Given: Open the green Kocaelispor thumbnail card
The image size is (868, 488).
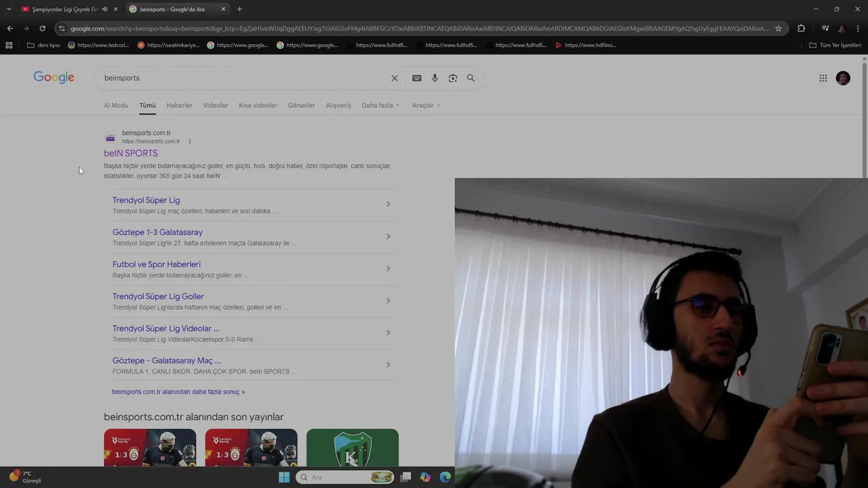Looking at the screenshot, I should pos(353,447).
